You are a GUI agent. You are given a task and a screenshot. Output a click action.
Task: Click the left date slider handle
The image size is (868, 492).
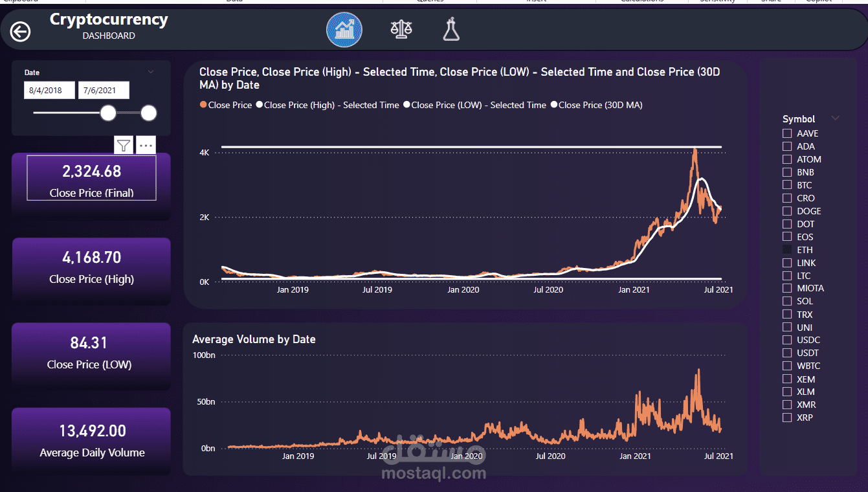point(108,113)
